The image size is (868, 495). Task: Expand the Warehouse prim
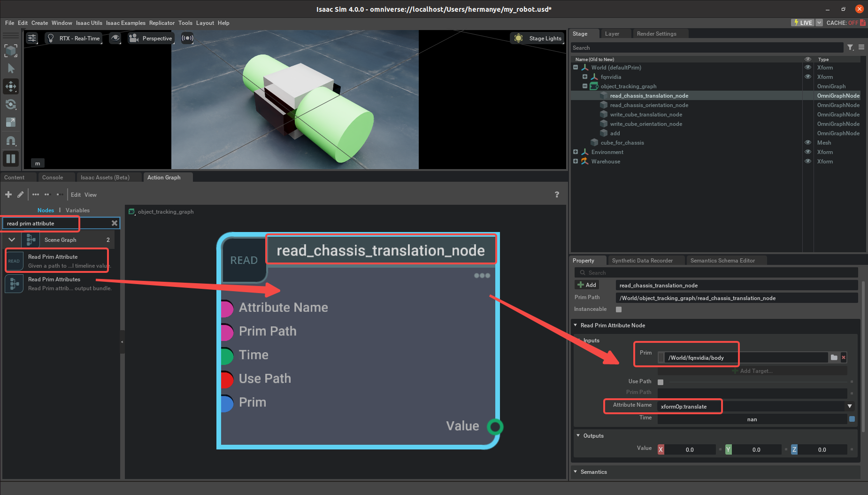coord(576,162)
